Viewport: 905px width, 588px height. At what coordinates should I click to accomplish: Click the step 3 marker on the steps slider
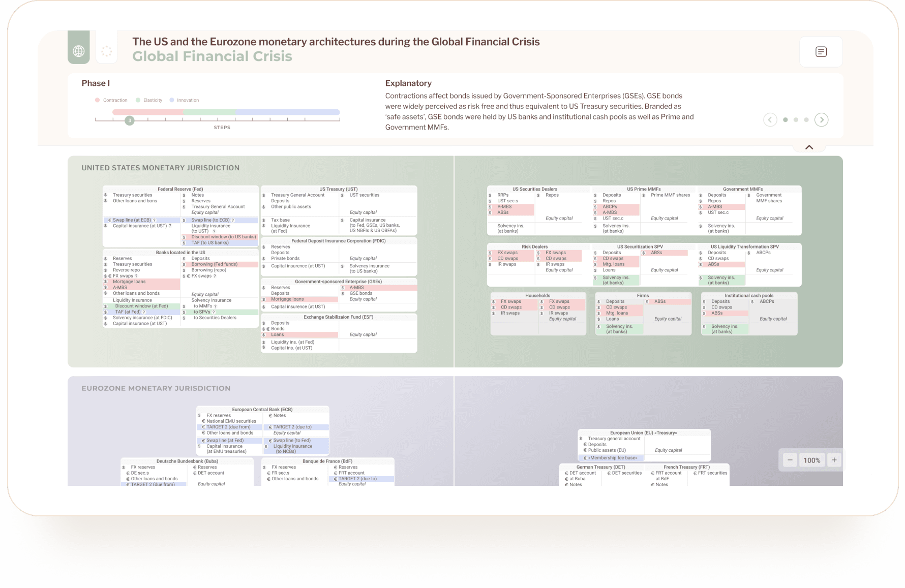(x=130, y=120)
